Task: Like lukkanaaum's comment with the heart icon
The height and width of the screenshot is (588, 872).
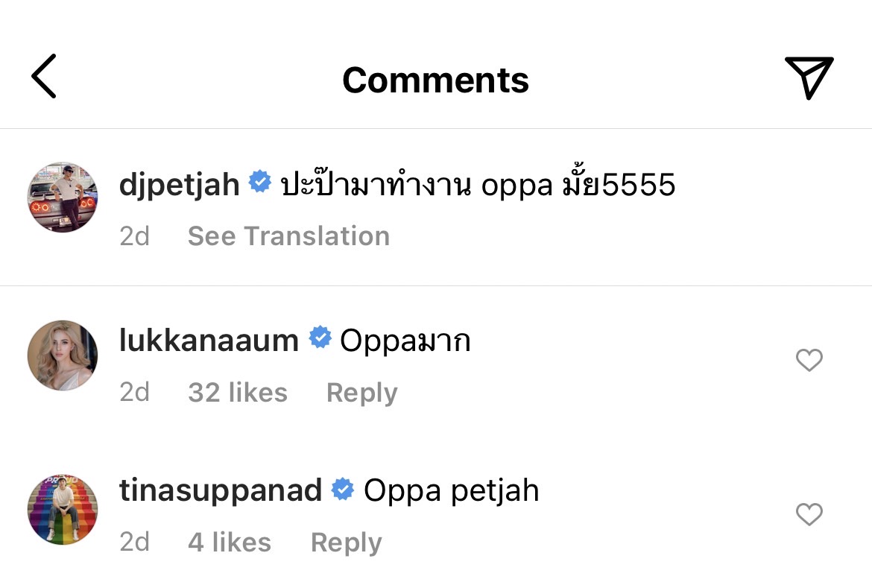Action: pos(809,360)
